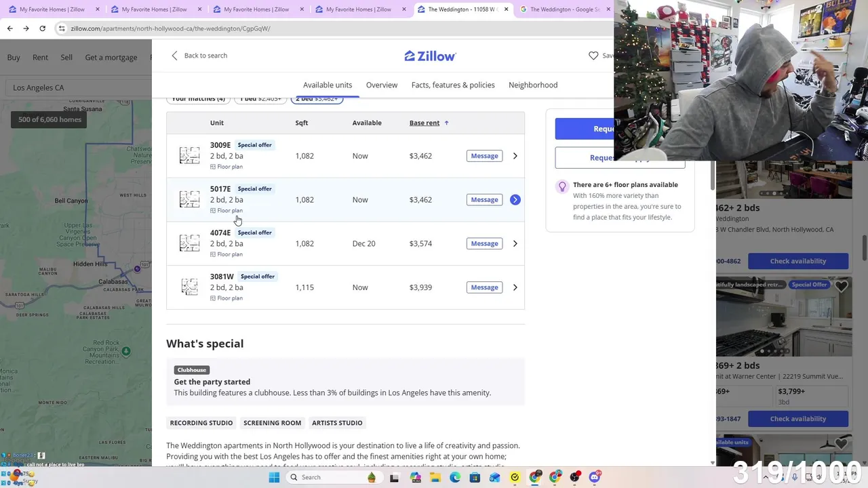
Task: Expand unit 4074E row arrow
Action: pos(515,243)
